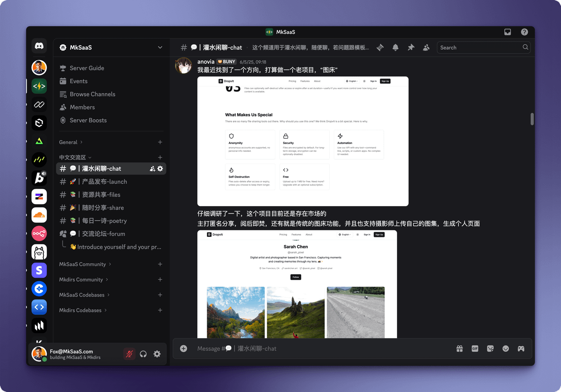Open the MkSaaS server dropdown menu
Image resolution: width=561 pixels, height=392 pixels.
point(111,47)
